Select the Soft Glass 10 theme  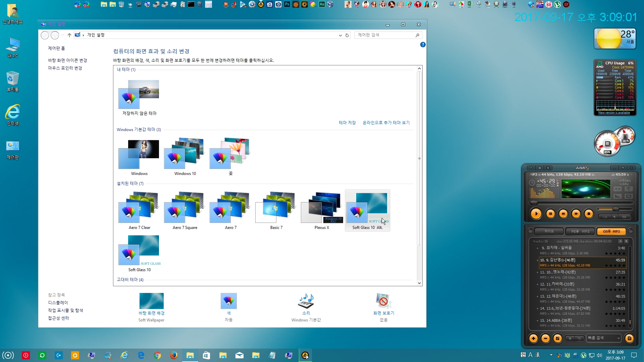pos(139,252)
